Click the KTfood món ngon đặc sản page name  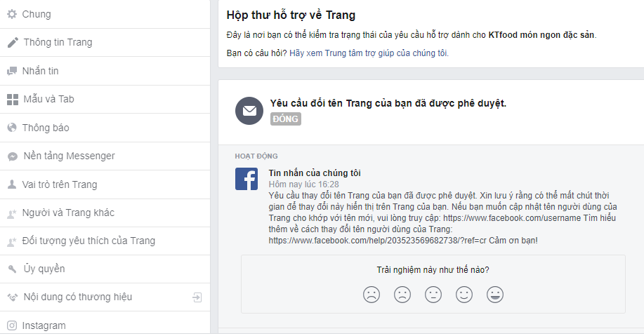point(541,35)
